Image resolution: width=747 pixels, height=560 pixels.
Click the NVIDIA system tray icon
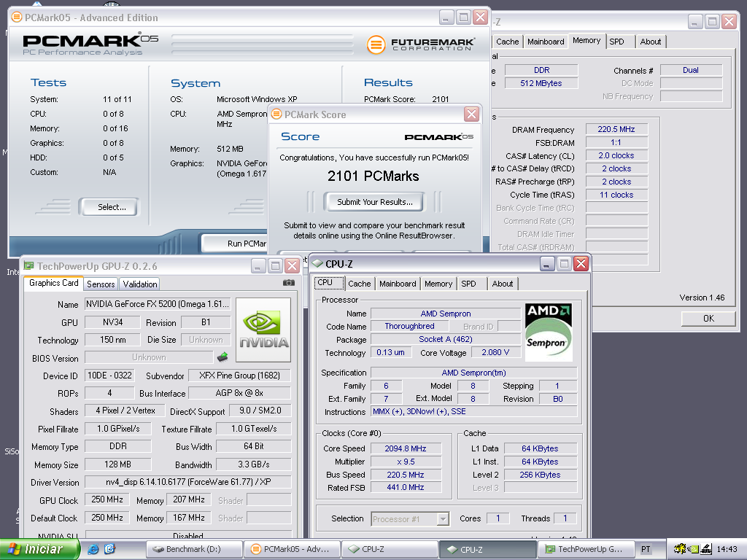(692, 549)
